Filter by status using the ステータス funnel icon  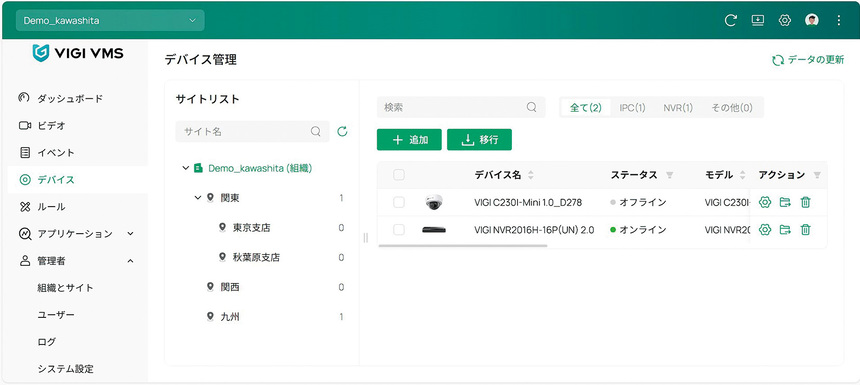tap(669, 175)
